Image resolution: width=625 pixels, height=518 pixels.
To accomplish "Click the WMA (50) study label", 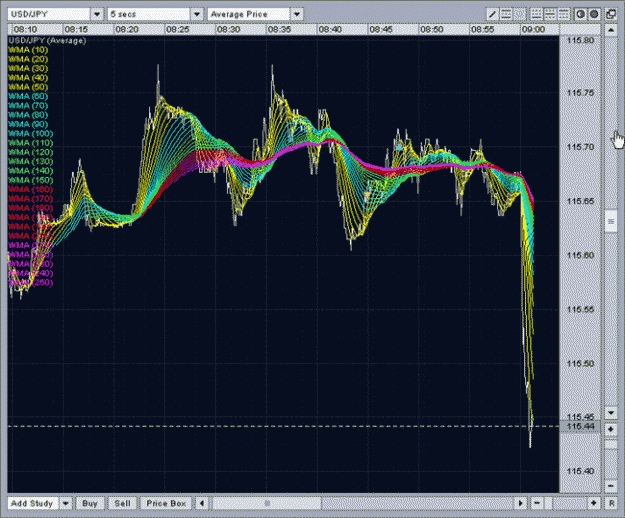I will click(28, 87).
